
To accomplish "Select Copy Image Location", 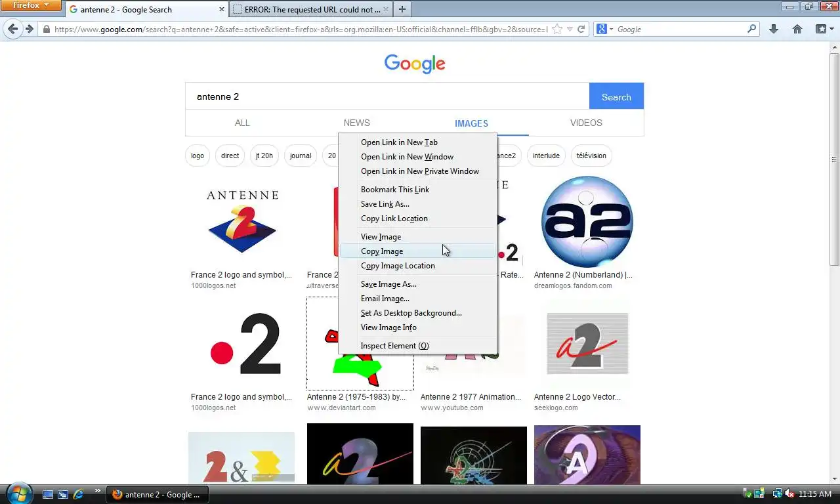I will [417, 266].
